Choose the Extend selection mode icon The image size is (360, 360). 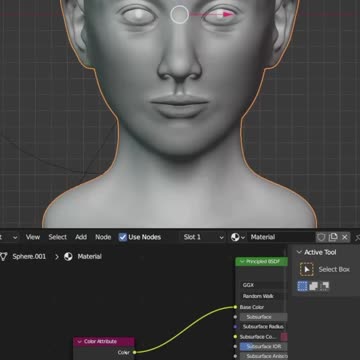[x=313, y=286]
